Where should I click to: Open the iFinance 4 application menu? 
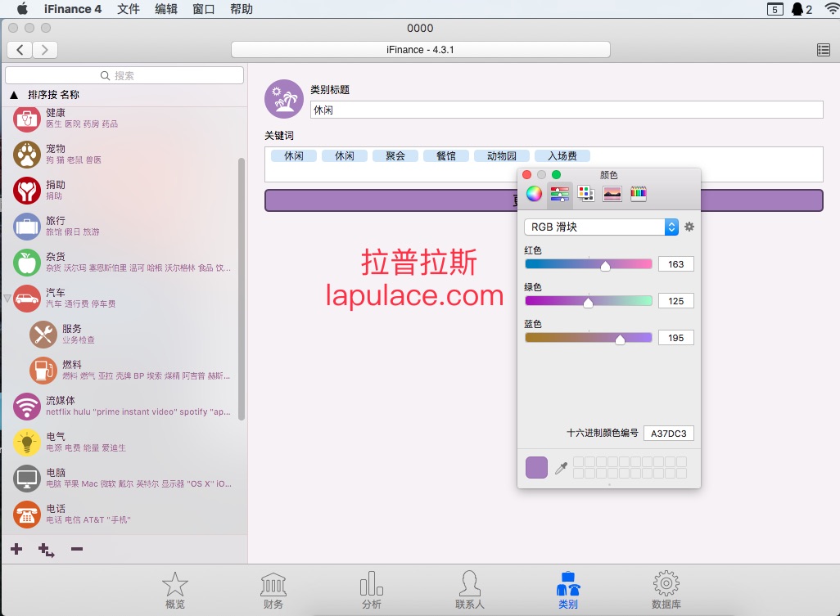[72, 9]
